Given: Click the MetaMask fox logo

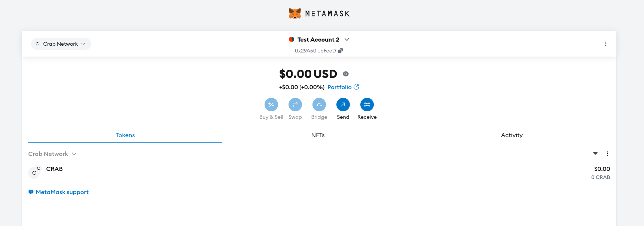Looking at the screenshot, I should (x=295, y=13).
